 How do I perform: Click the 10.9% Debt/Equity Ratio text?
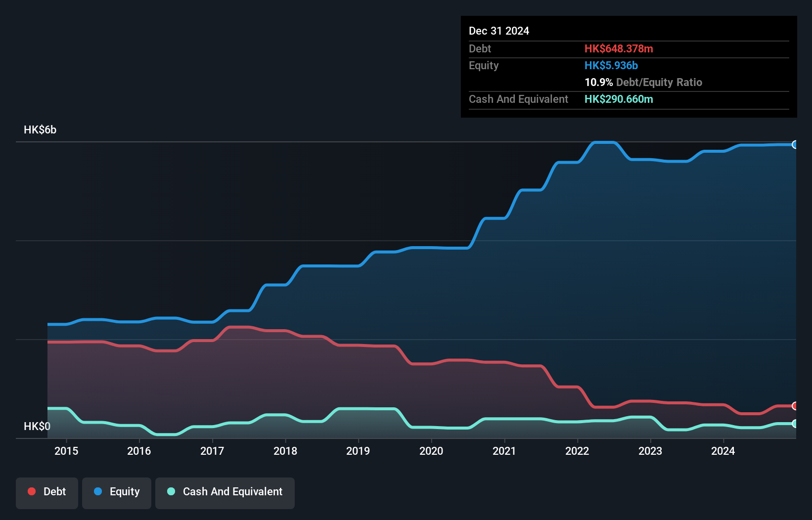pos(643,83)
